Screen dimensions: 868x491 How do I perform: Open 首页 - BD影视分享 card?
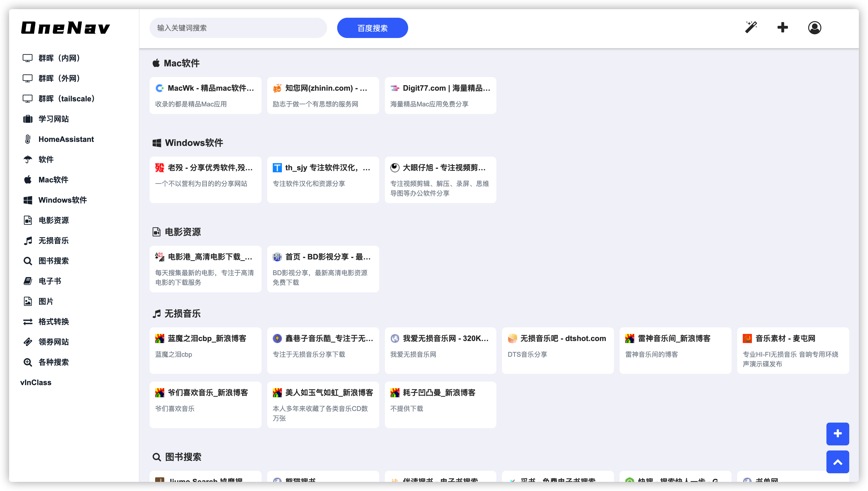tap(323, 269)
